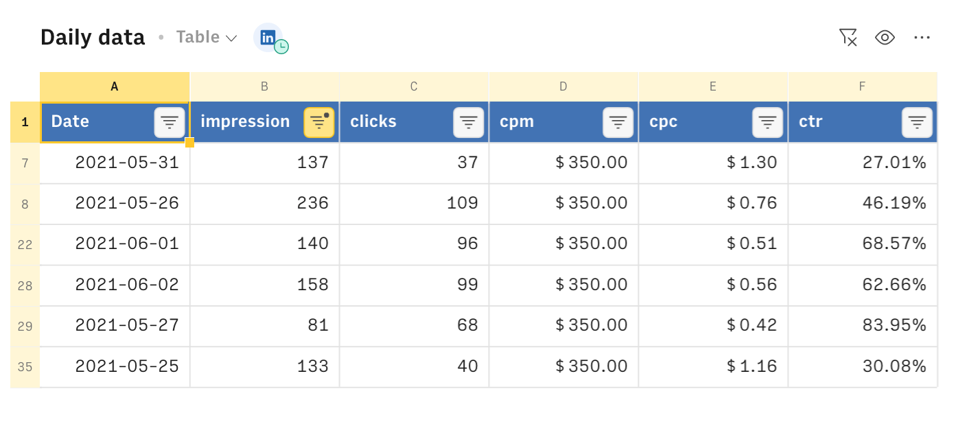Clear all filters with the filter-x icon
The width and height of the screenshot is (980, 424).
tap(848, 38)
